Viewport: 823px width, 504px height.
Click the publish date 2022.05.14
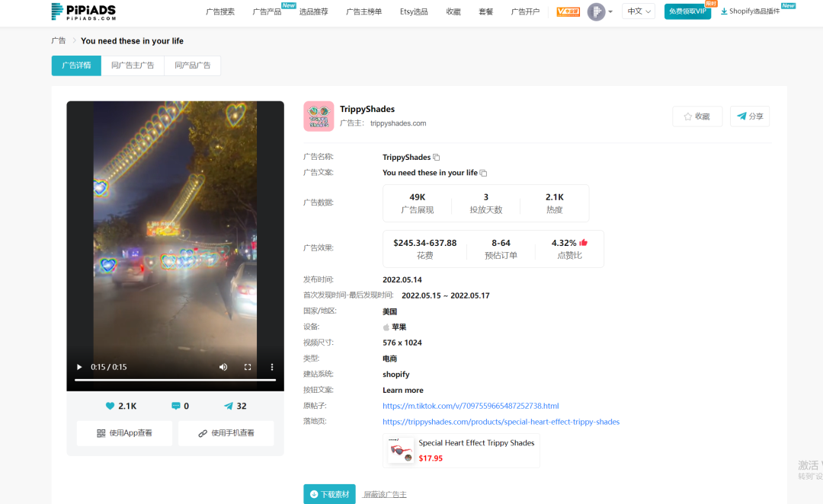(402, 280)
